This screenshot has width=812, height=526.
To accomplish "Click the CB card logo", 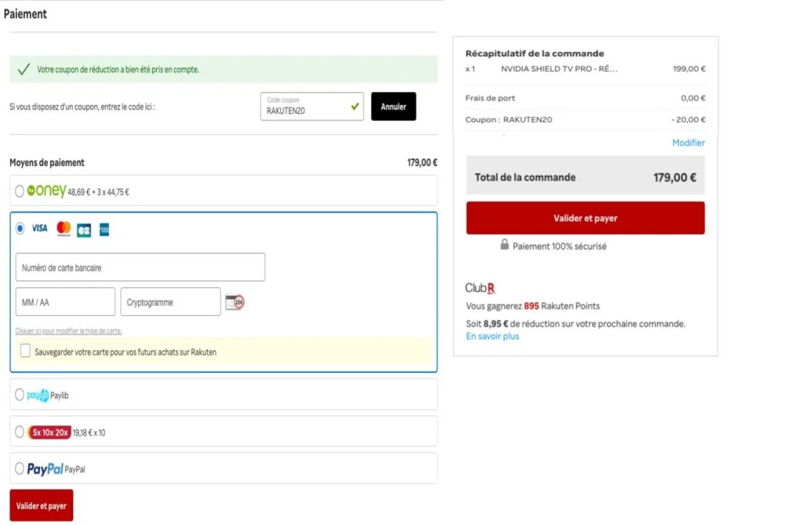I will 84,230.
